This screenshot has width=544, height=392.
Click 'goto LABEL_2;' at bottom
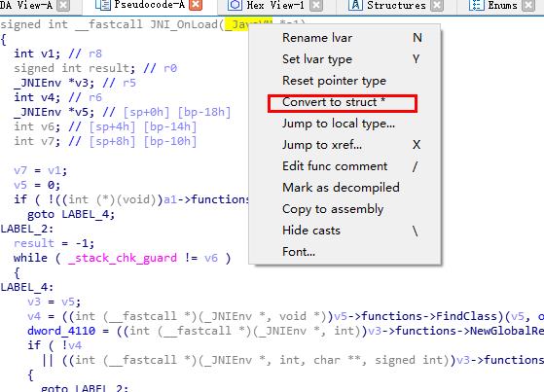[x=85, y=388]
